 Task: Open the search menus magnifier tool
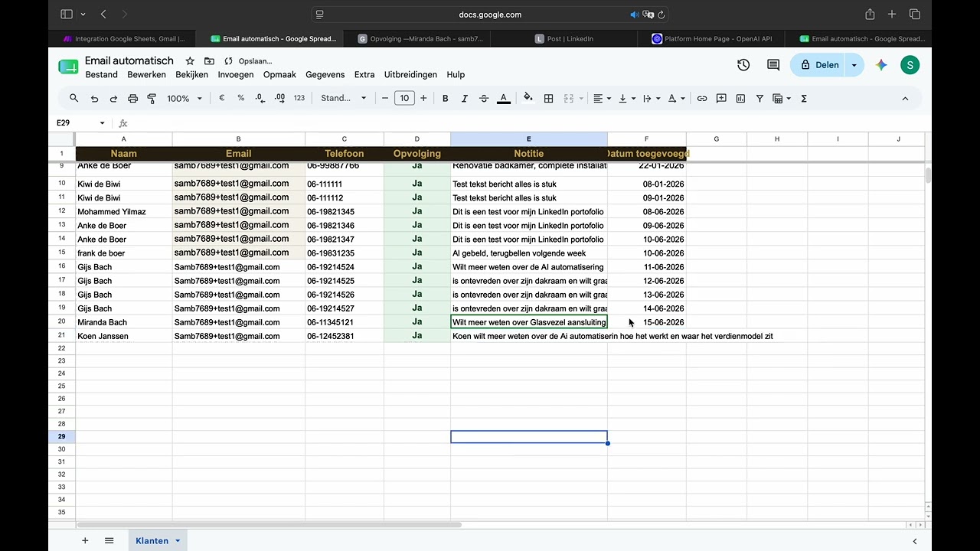tap(74, 98)
